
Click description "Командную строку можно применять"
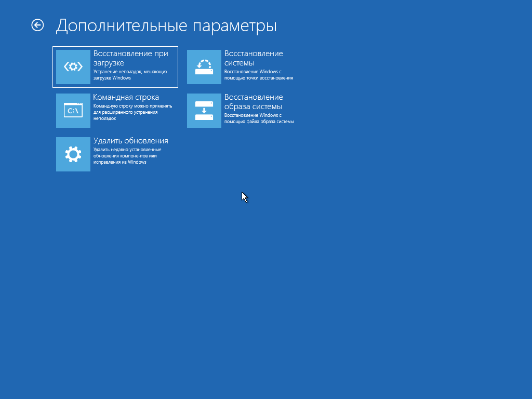(x=132, y=105)
